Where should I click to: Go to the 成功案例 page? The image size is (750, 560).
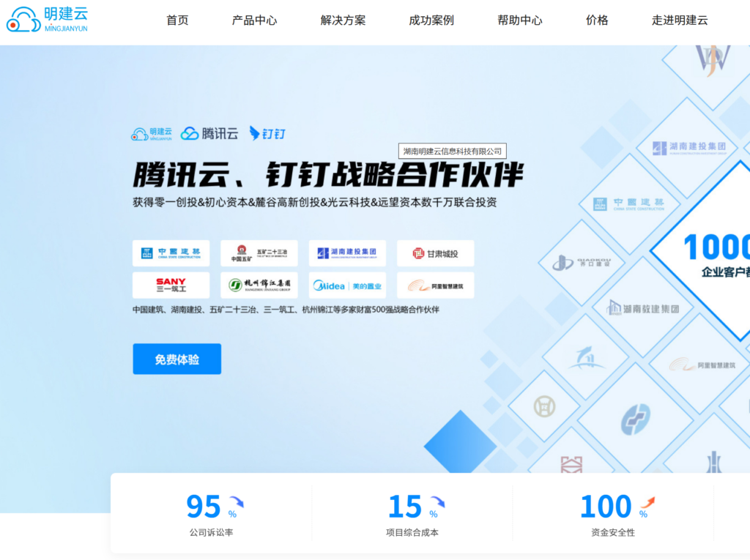pos(431,20)
